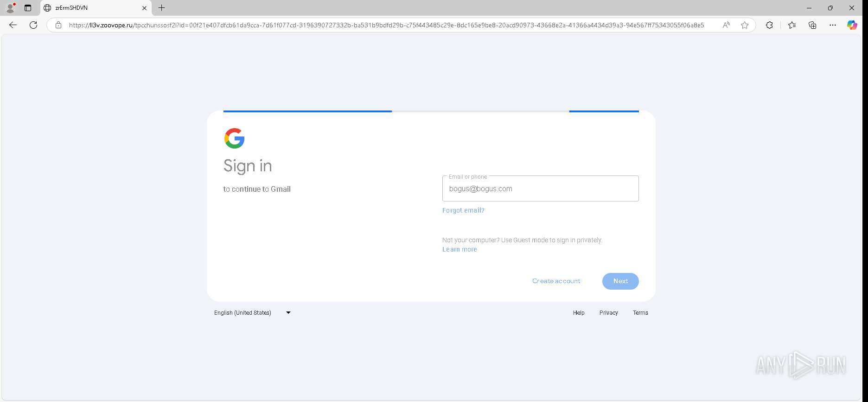
Task: Open the tab actions menu icon
Action: point(28,8)
